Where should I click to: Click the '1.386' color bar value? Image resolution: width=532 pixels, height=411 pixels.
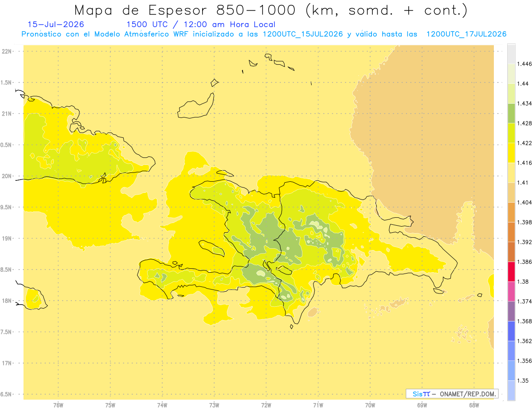point(524,262)
